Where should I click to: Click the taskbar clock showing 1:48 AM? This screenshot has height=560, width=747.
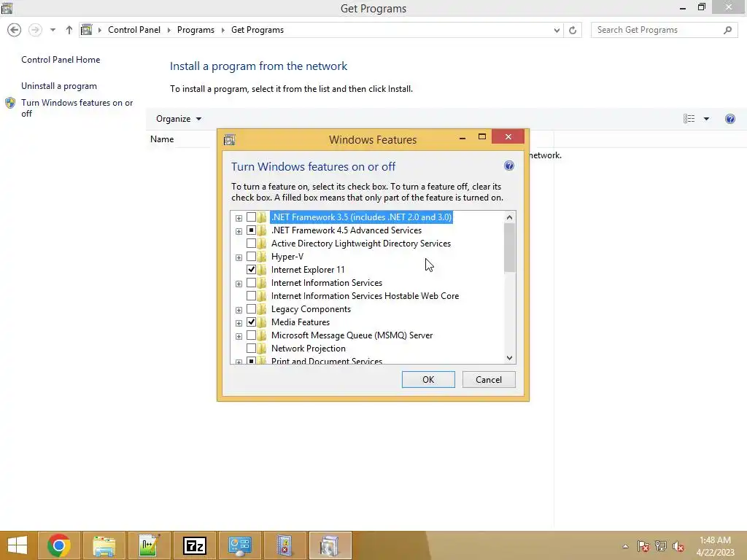pos(715,545)
